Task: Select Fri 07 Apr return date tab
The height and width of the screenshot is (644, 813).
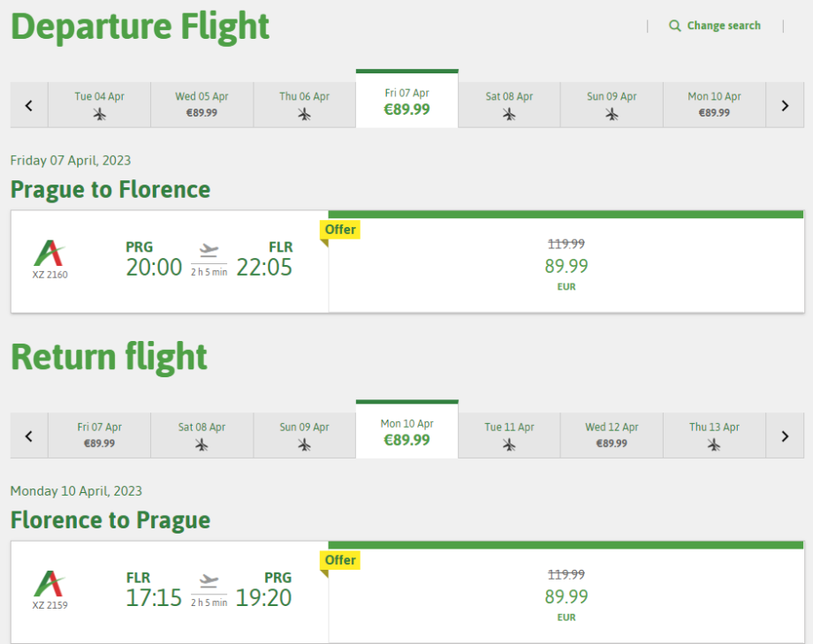Action: (99, 436)
